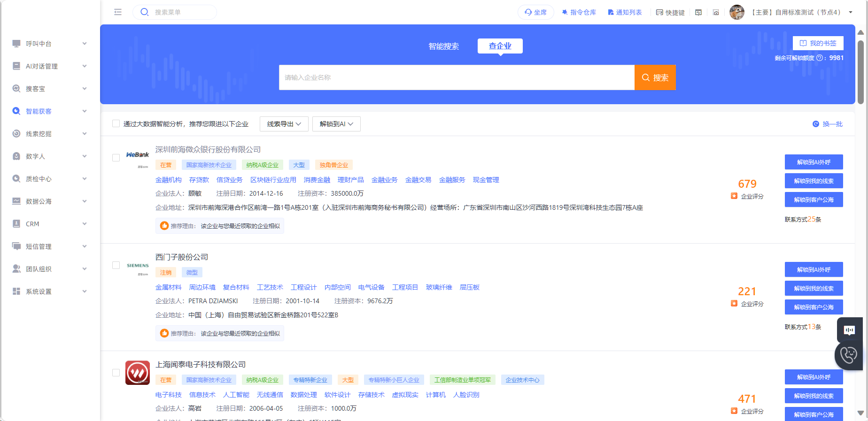Screen dimensions: 868x421
Task: Click 换一批 to refresh recommendations
Action: coord(828,124)
